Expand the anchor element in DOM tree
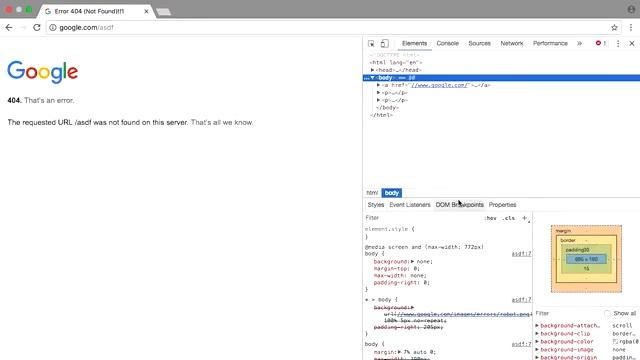This screenshot has width=640, height=360. pos(379,85)
